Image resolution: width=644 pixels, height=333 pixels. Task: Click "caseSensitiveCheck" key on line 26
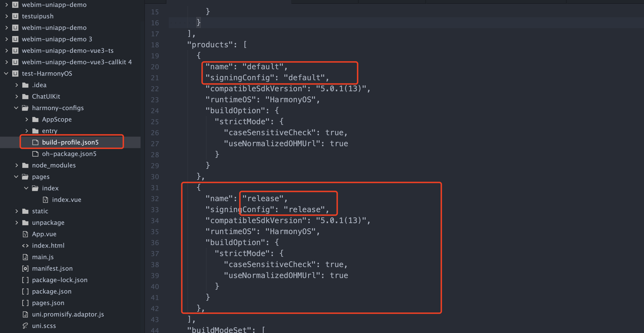tap(270, 133)
